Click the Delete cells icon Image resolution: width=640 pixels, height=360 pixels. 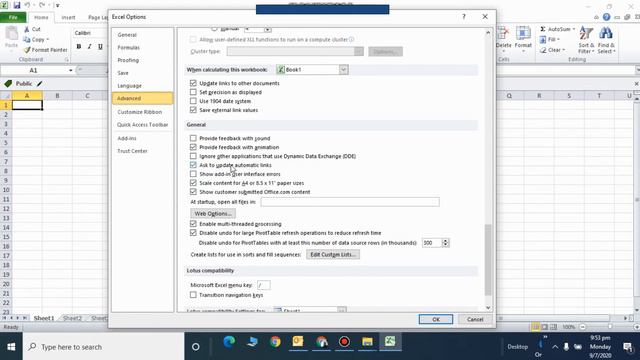click(x=503, y=33)
